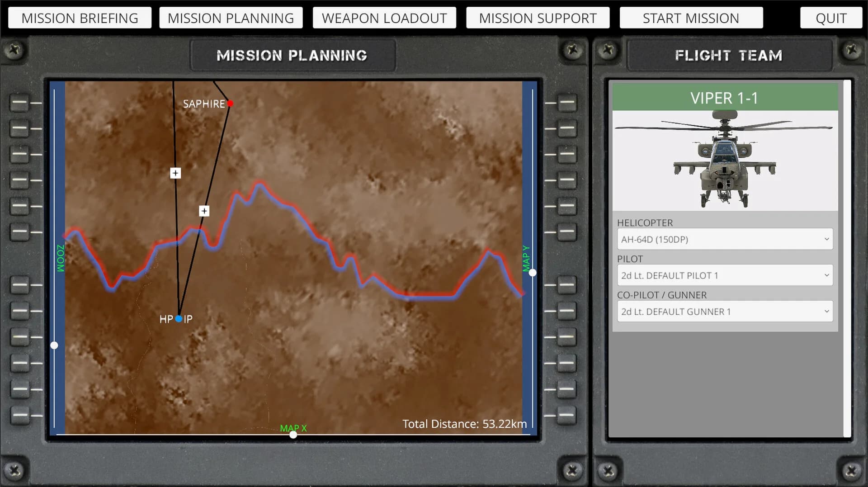Image resolution: width=868 pixels, height=487 pixels.
Task: Click the bottom-right bezel button beside map
Action: [567, 415]
